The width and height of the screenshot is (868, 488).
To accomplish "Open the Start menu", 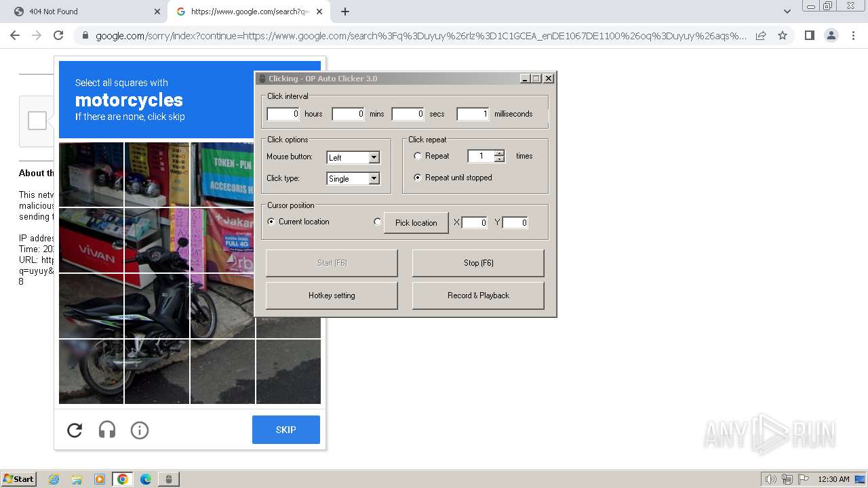I will (x=18, y=479).
